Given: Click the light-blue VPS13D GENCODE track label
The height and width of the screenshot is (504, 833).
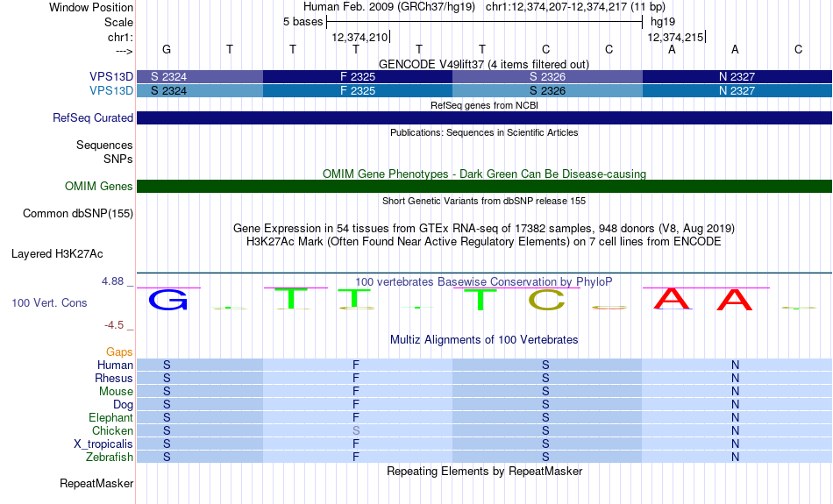Looking at the screenshot, I should coord(111,91).
